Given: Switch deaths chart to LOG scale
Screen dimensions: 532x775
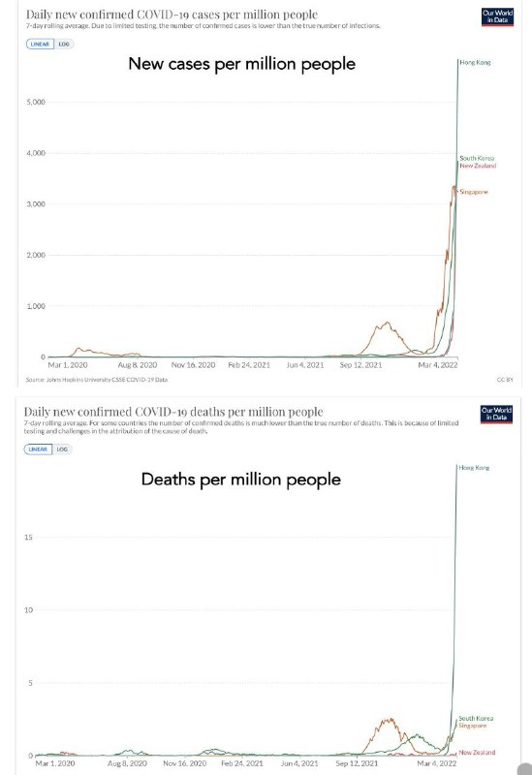Looking at the screenshot, I should click(62, 449).
